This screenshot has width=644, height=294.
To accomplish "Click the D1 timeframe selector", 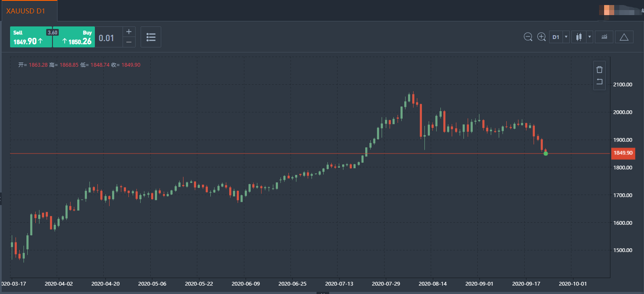I will click(x=556, y=37).
